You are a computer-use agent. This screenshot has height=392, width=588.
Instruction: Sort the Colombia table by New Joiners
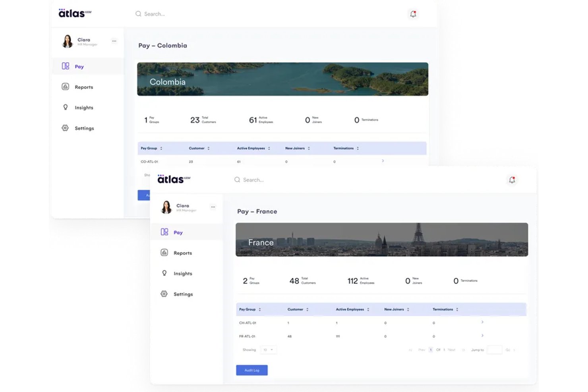(x=309, y=148)
